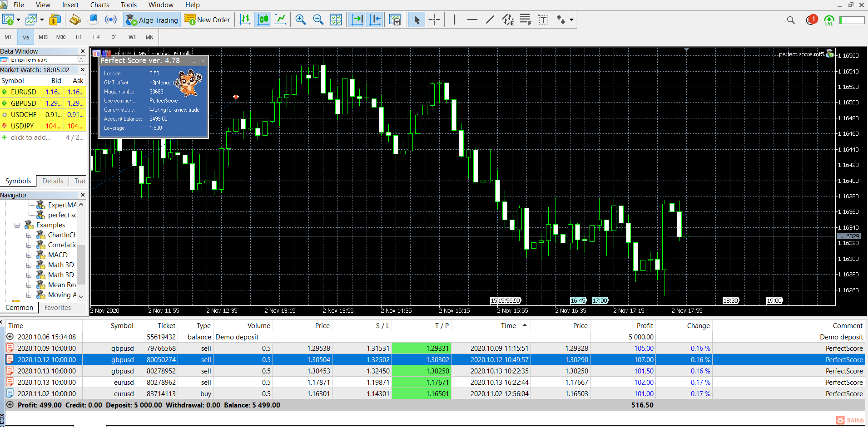Collapse the Examples folder in Navigator
The height and width of the screenshot is (427, 868).
tap(17, 225)
